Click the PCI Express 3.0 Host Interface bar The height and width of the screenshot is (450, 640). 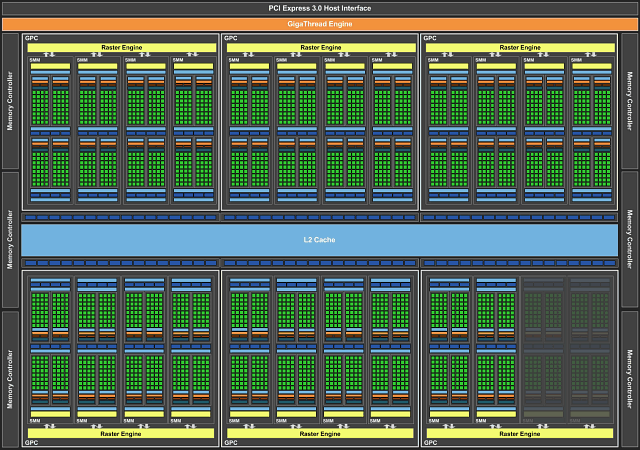pos(320,7)
